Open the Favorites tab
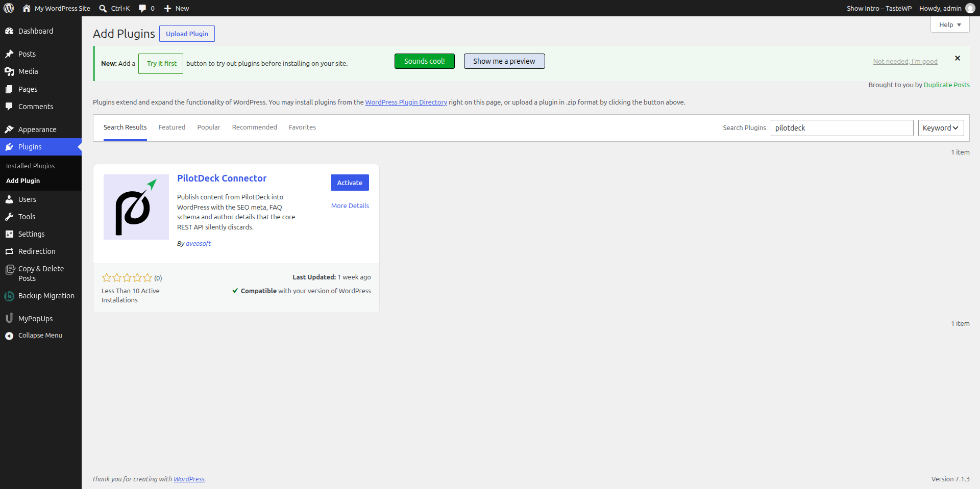This screenshot has height=489, width=980. click(302, 127)
